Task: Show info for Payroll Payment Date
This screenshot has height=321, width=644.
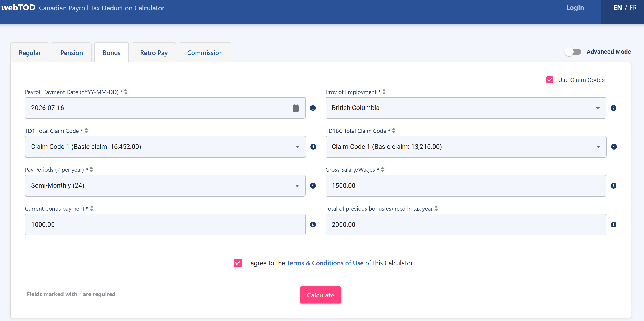Action: point(313,108)
